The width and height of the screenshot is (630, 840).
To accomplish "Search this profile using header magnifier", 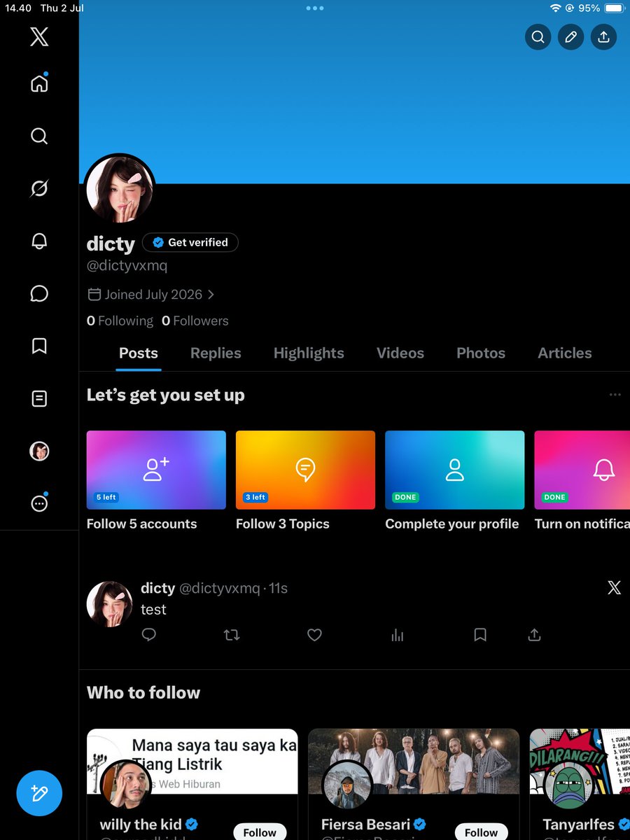I will (x=538, y=37).
